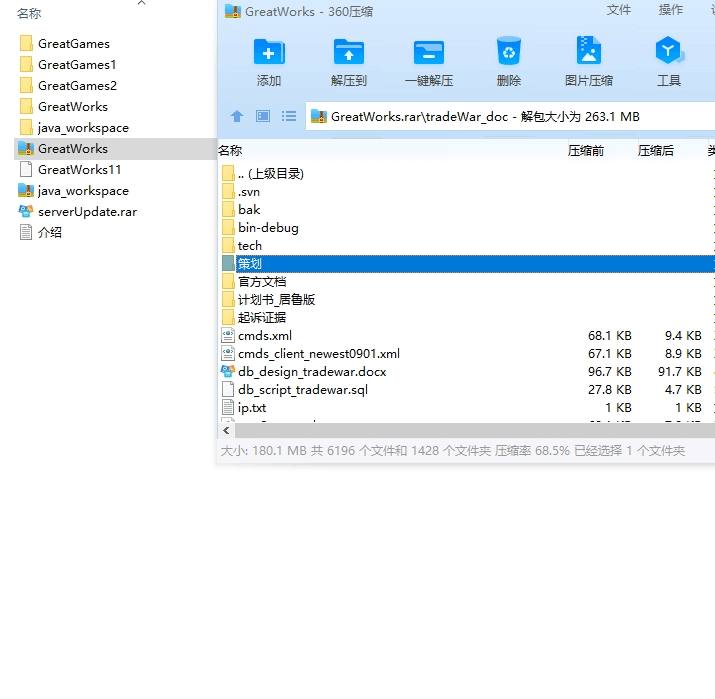This screenshot has height=699, width=715.
Task: Open the 文件 menu
Action: (x=618, y=10)
